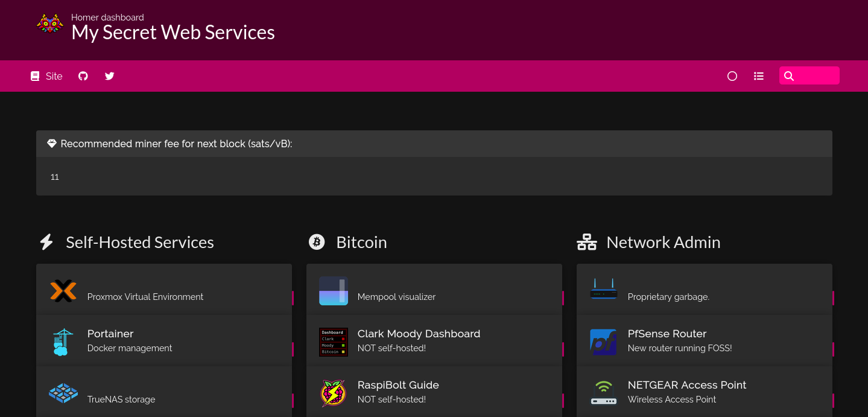Click the RaspiBolt raspberry lightning icon
The width and height of the screenshot is (868, 417).
tap(334, 393)
